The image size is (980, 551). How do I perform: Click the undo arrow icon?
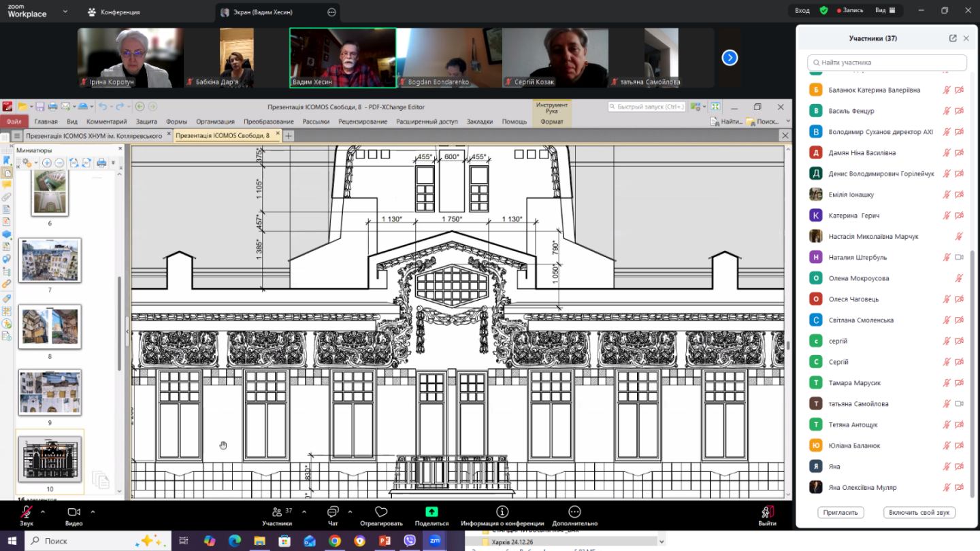103,107
